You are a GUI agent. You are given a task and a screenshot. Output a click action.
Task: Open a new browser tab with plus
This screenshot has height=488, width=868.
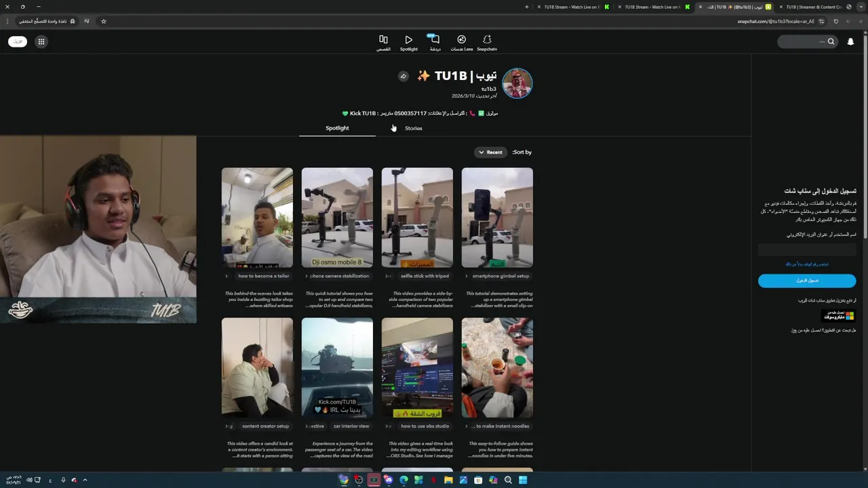(527, 7)
